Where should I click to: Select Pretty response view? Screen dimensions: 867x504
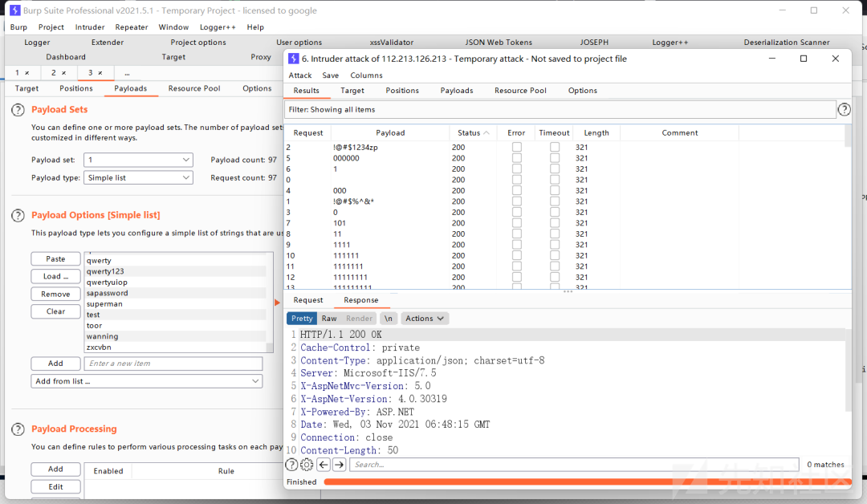tap(302, 319)
